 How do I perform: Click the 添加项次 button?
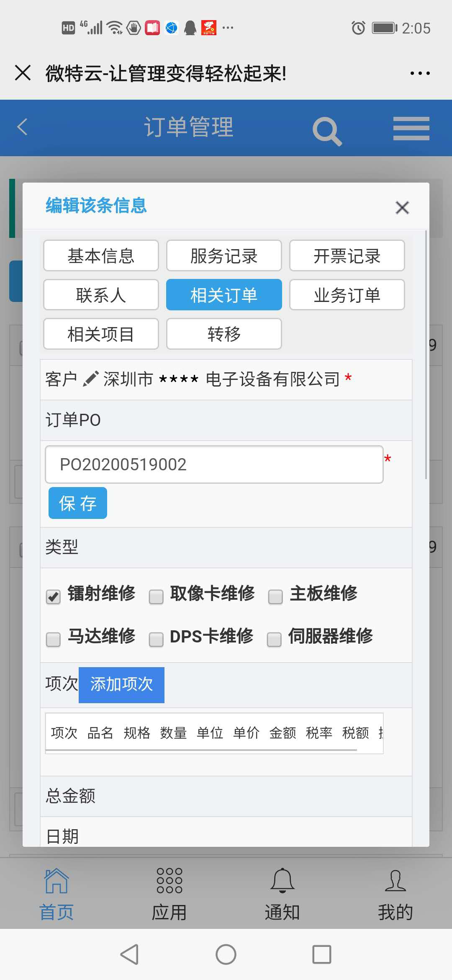(x=121, y=685)
